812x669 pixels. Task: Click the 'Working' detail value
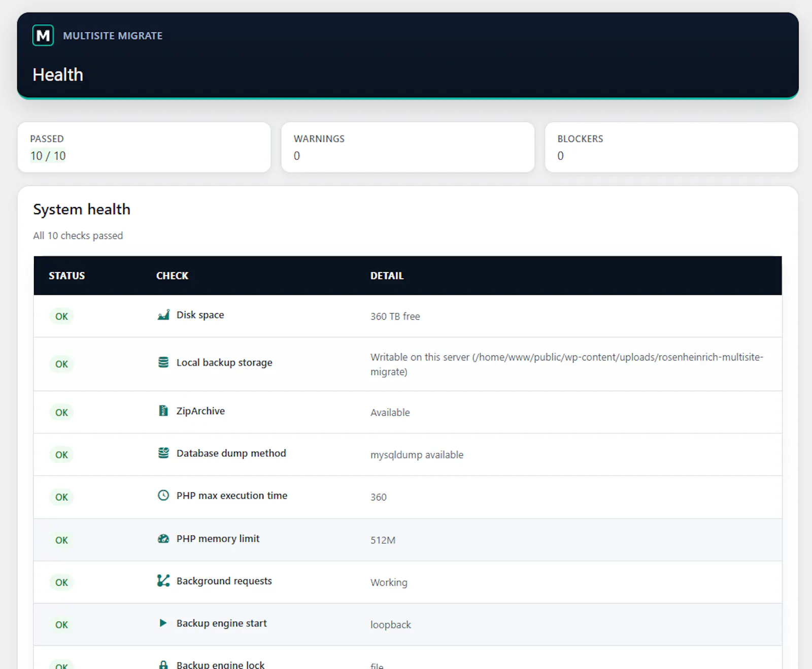[x=389, y=582]
